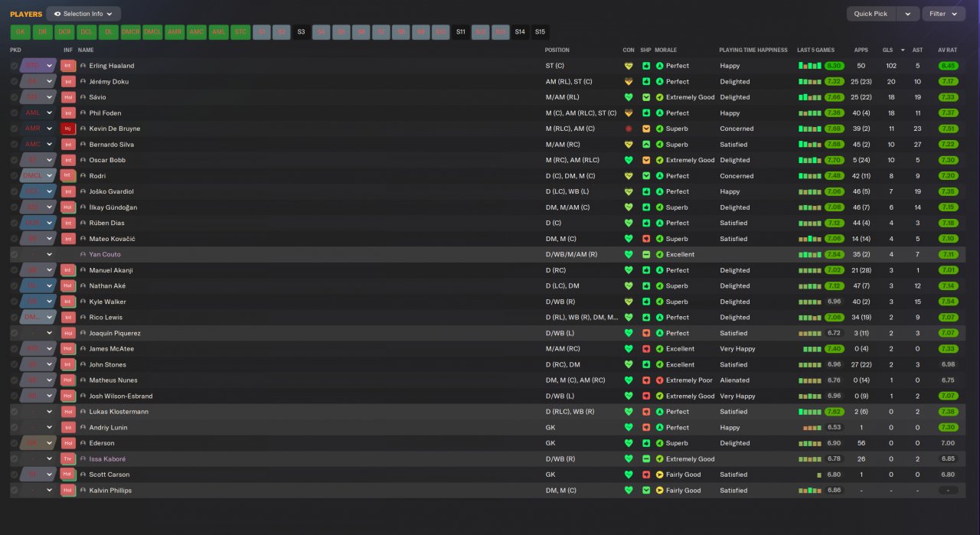Click Yan Couto's sharpness dash icon
The width and height of the screenshot is (980, 535).
646,254
